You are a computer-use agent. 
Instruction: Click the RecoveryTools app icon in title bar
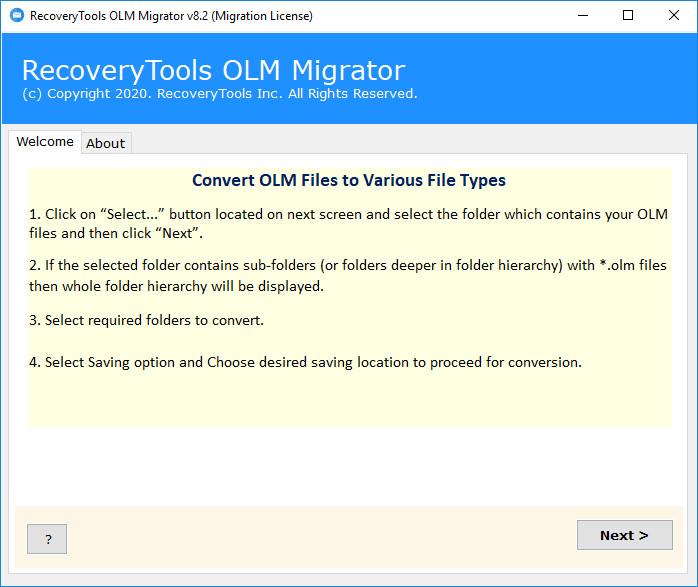[17, 16]
